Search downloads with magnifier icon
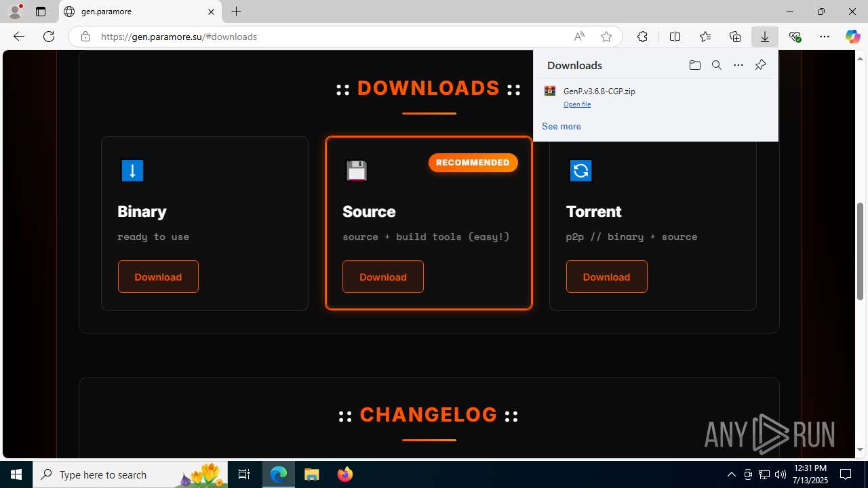This screenshot has width=868, height=488. click(716, 65)
